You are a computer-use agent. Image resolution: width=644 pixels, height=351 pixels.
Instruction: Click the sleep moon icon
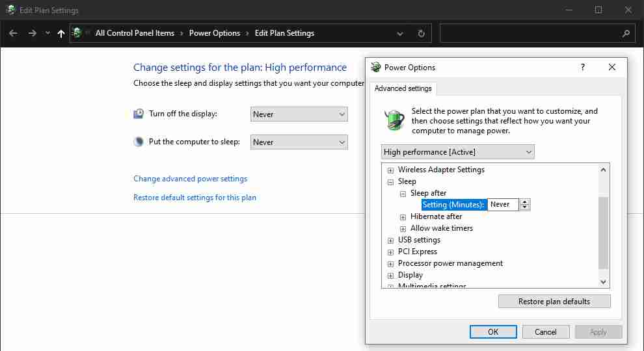139,142
